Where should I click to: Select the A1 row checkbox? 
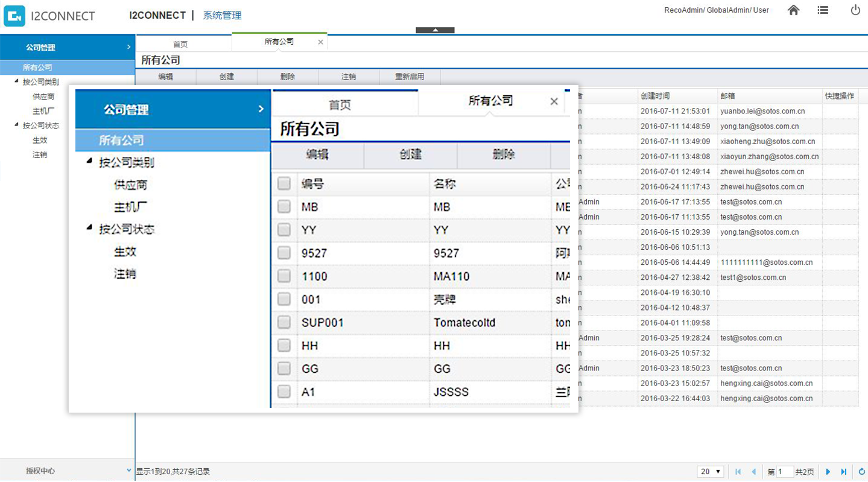coord(284,392)
